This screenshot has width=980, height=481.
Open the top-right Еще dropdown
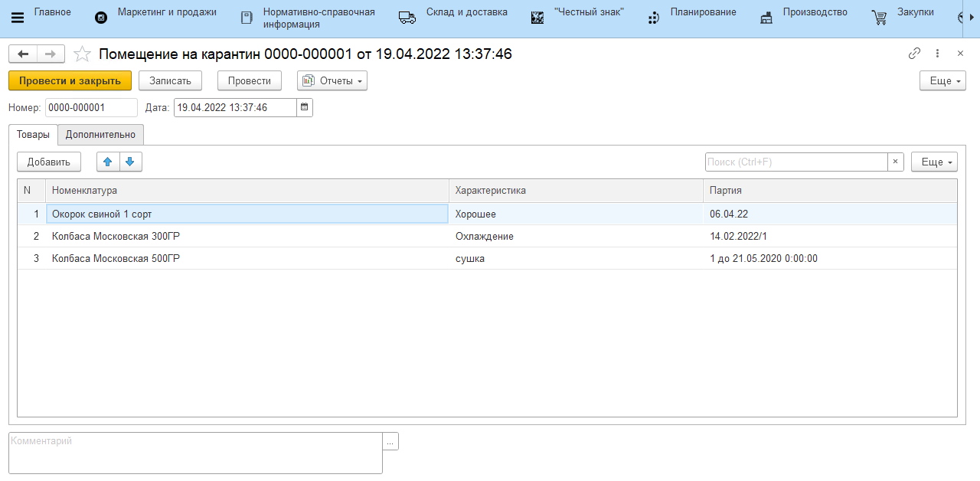click(942, 80)
